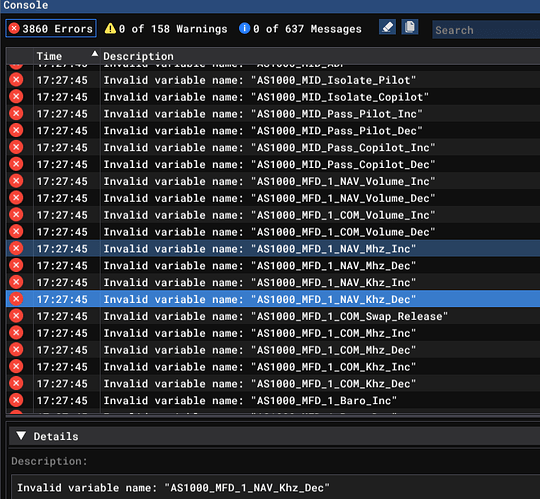
Task: Toggle the 637 Messages filter
Action: pos(300,29)
